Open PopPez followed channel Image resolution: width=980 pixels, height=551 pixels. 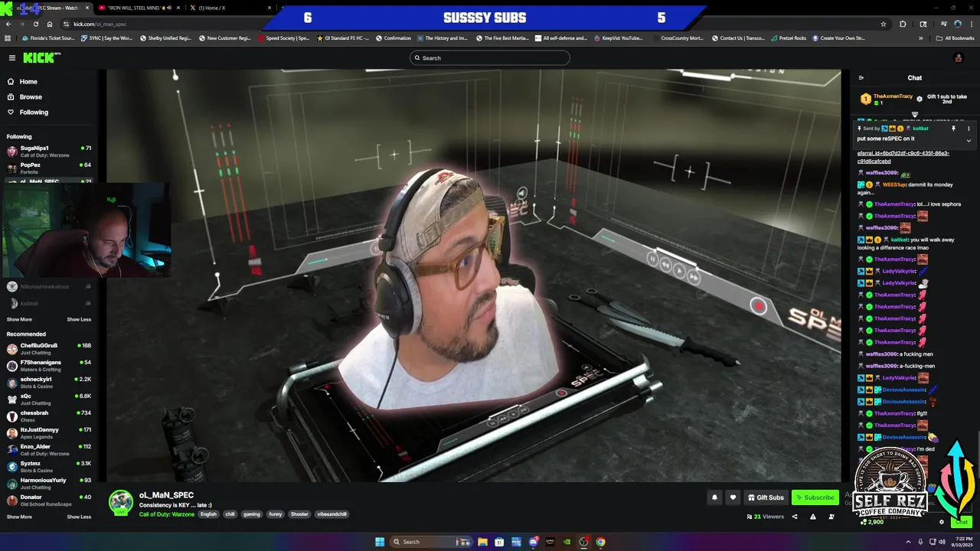click(x=49, y=168)
